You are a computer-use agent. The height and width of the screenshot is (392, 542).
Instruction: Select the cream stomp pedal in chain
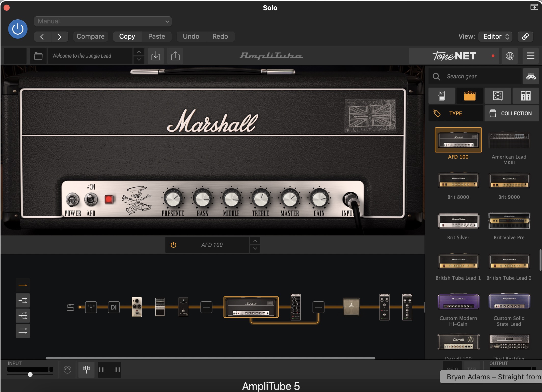click(x=137, y=307)
